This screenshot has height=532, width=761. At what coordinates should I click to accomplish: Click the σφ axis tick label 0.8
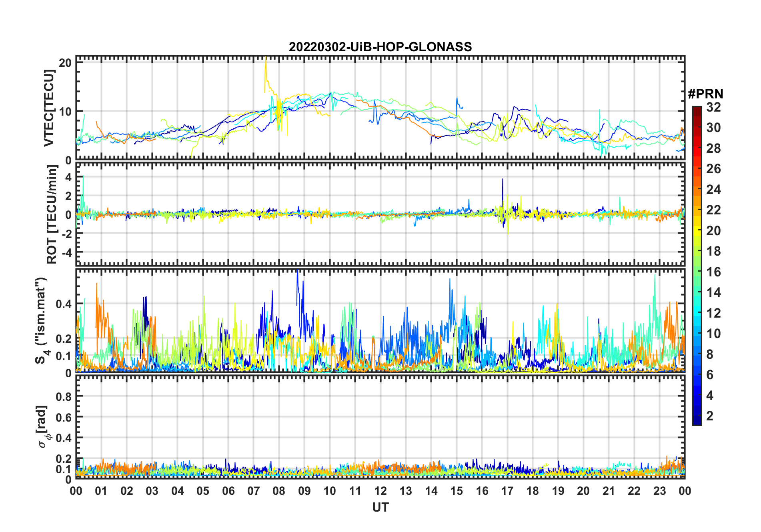64,396
